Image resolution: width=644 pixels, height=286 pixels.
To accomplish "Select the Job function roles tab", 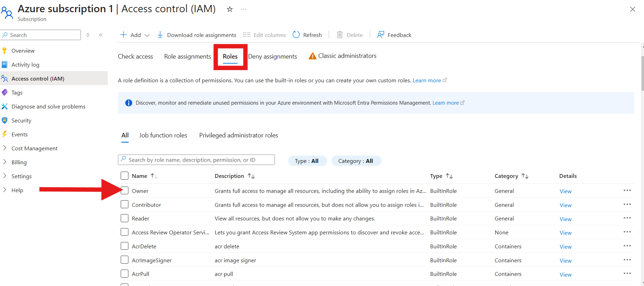I will [x=163, y=135].
